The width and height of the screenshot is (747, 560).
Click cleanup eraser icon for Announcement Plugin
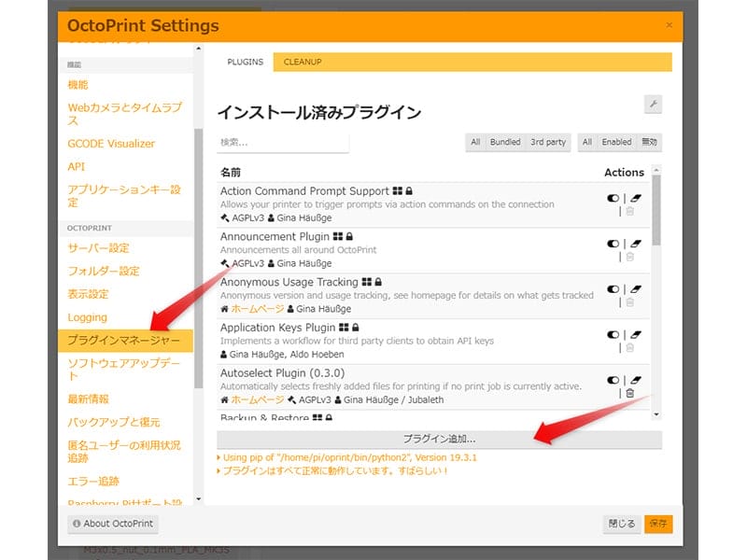[636, 244]
